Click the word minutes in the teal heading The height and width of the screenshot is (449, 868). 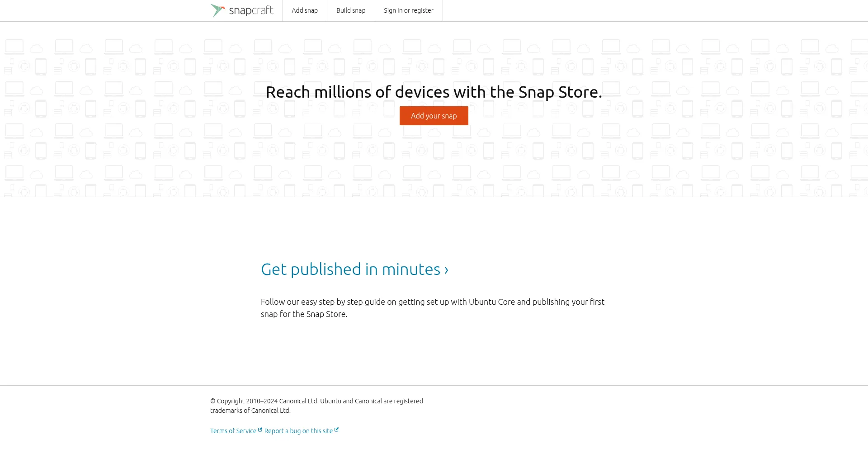pyautogui.click(x=411, y=269)
